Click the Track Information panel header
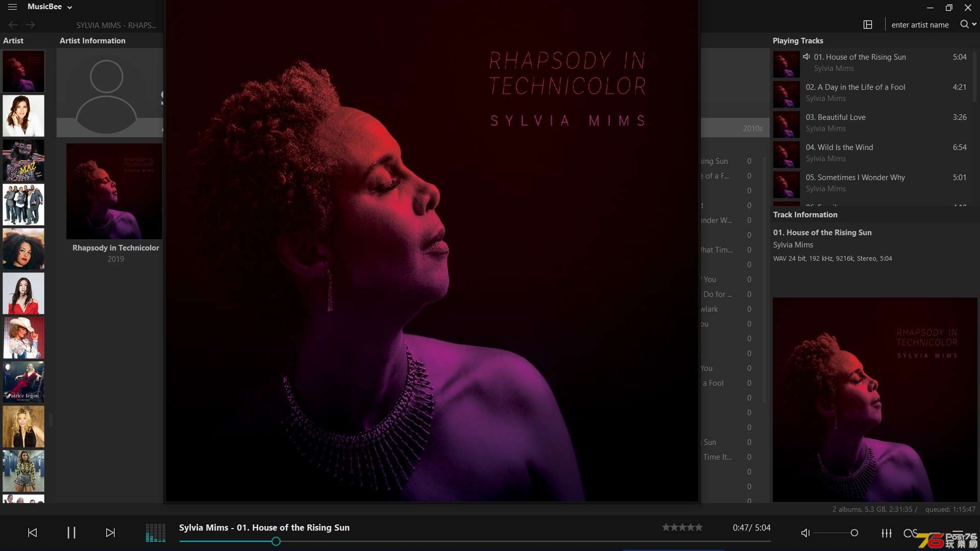 click(805, 214)
